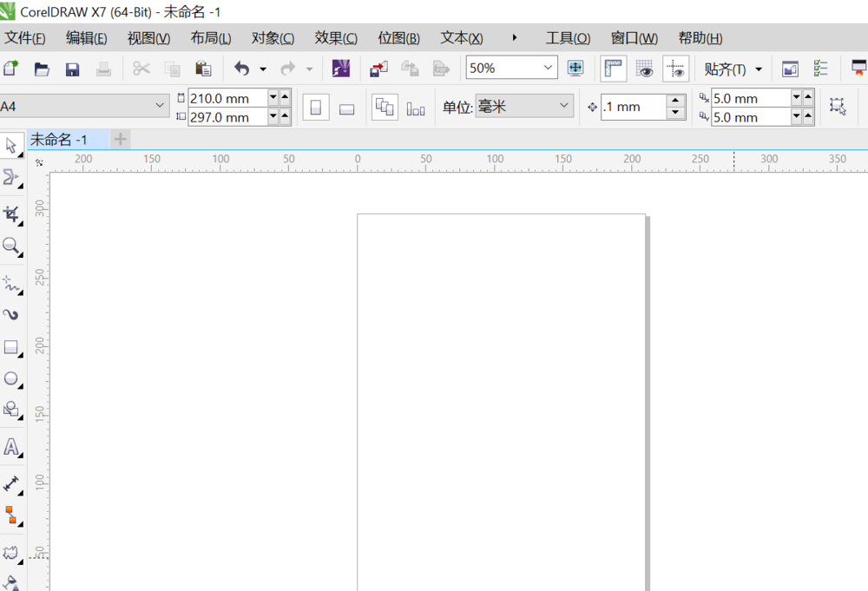The height and width of the screenshot is (591, 868).
Task: Save the document with floppy disk icon
Action: [x=73, y=69]
